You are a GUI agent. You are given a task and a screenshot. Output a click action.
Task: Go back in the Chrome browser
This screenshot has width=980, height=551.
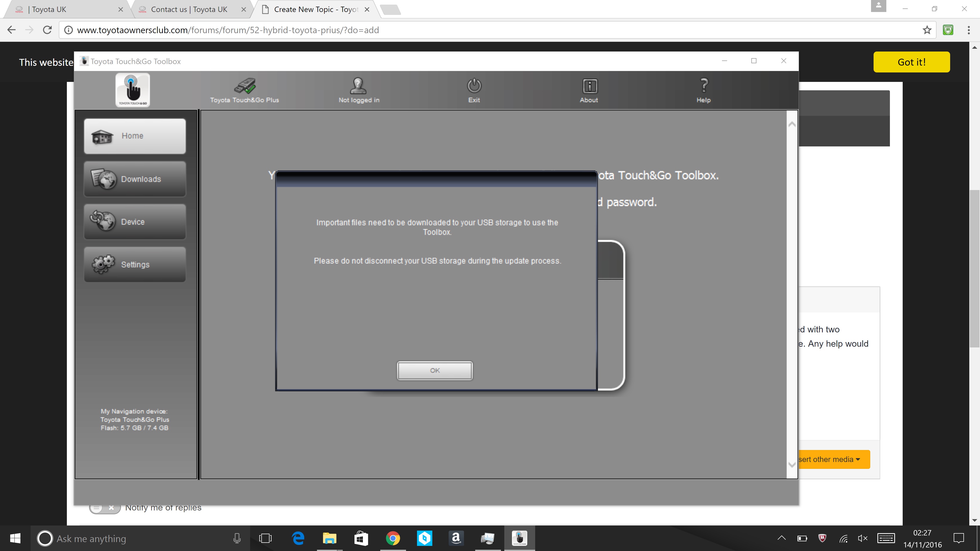[11, 30]
